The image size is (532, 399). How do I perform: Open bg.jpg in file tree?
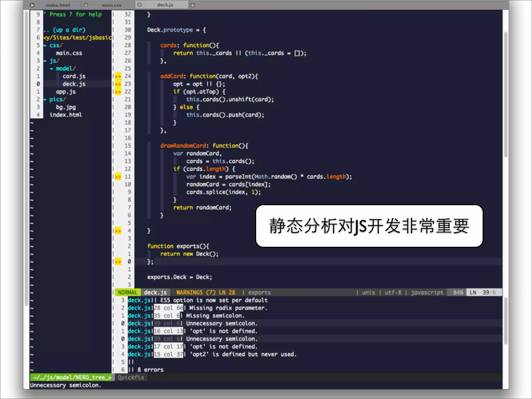(66, 107)
